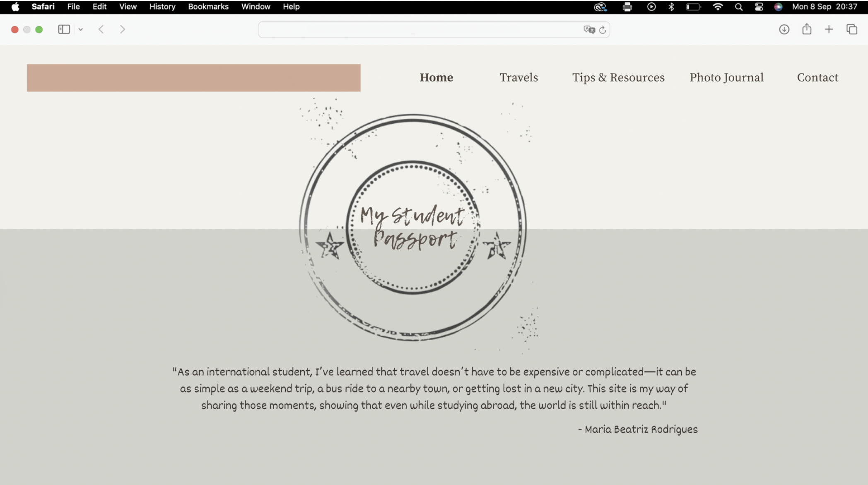The width and height of the screenshot is (868, 485).
Task: Open the Share menu
Action: click(x=806, y=29)
